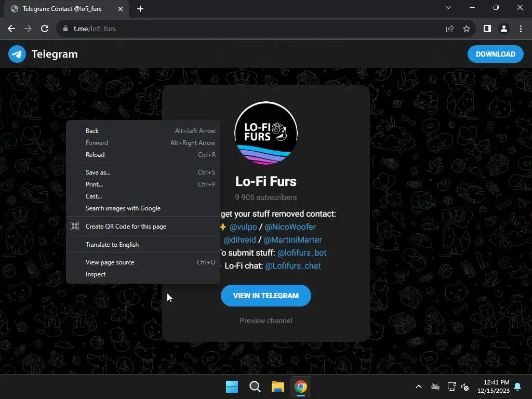Click the Lo-Fi Furs channel title

266,181
